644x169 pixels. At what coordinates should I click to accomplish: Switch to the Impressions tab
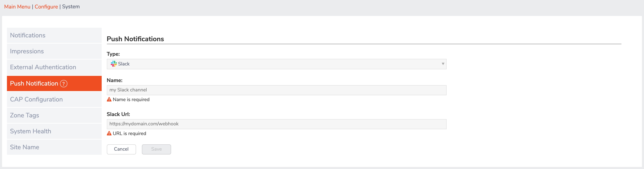54,51
